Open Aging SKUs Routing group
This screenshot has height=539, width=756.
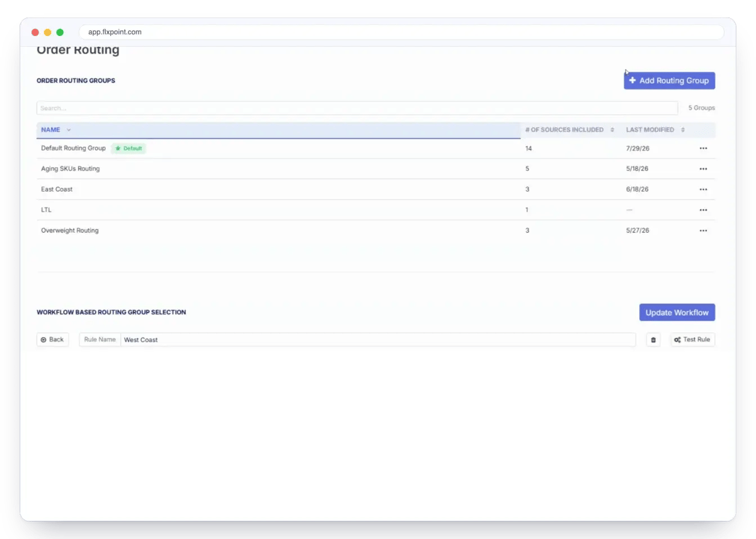[x=70, y=169]
